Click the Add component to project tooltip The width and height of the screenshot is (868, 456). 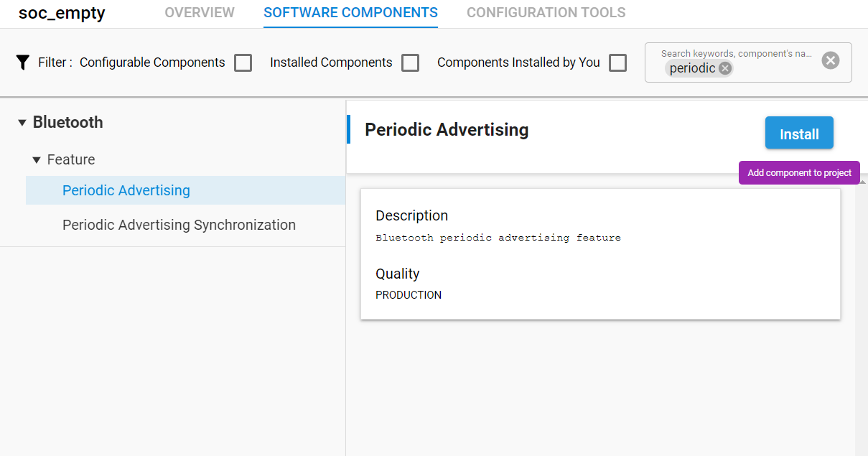click(798, 172)
